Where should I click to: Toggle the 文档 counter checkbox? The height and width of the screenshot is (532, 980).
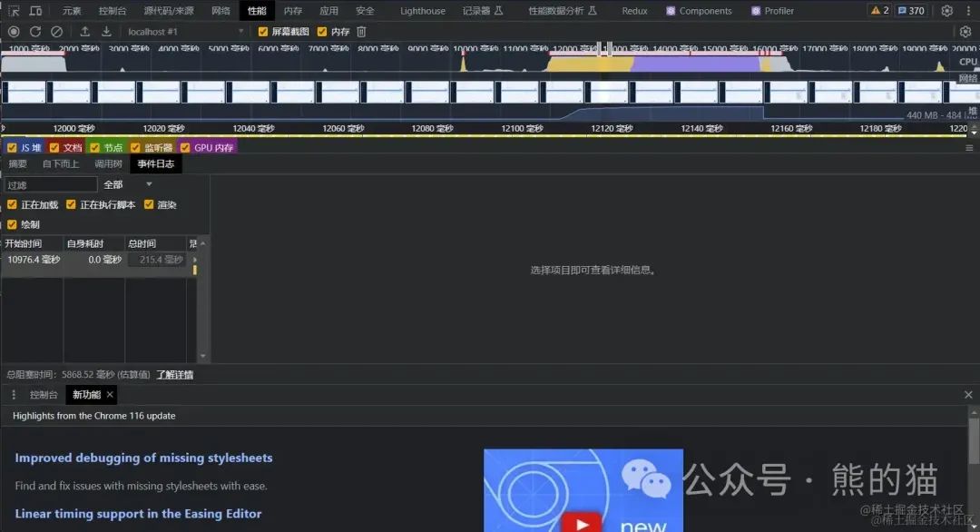point(54,148)
